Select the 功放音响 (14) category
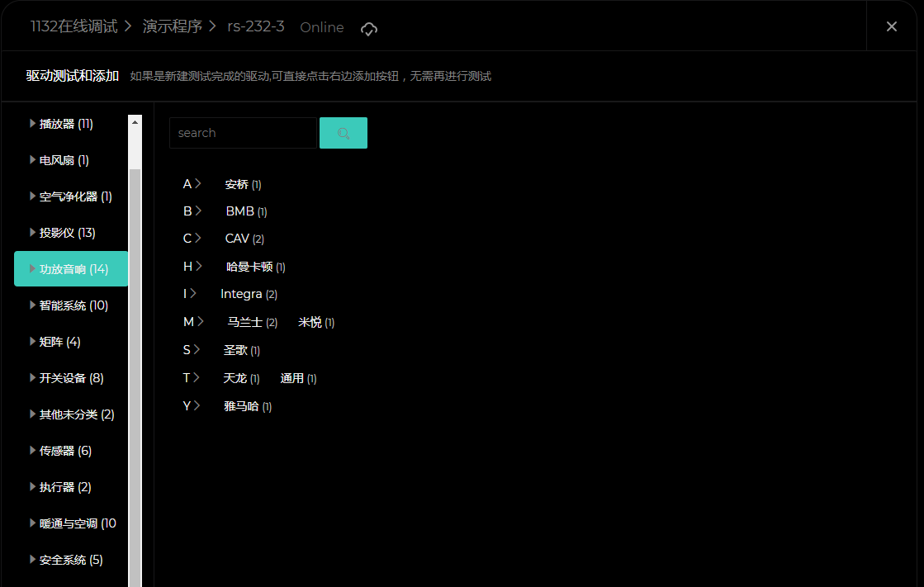 tap(71, 269)
